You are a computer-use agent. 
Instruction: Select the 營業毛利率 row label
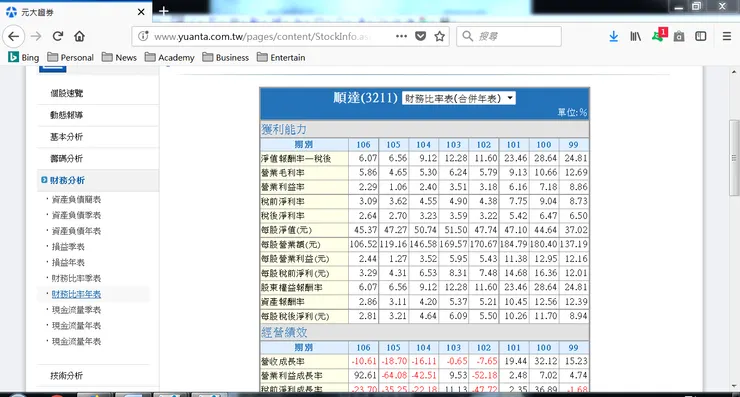[x=283, y=173]
